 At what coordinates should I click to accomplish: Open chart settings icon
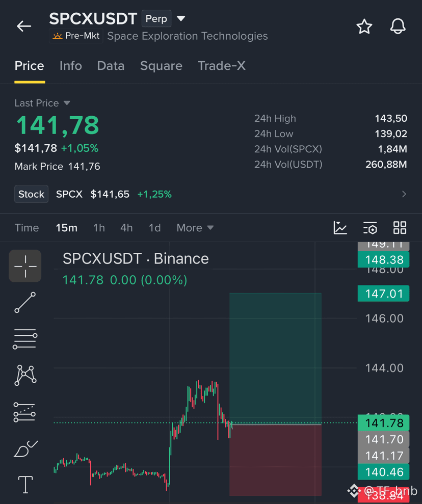(x=370, y=228)
